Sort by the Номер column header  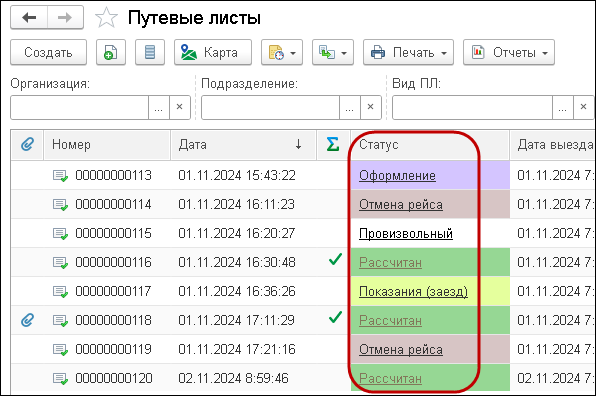coord(107,144)
